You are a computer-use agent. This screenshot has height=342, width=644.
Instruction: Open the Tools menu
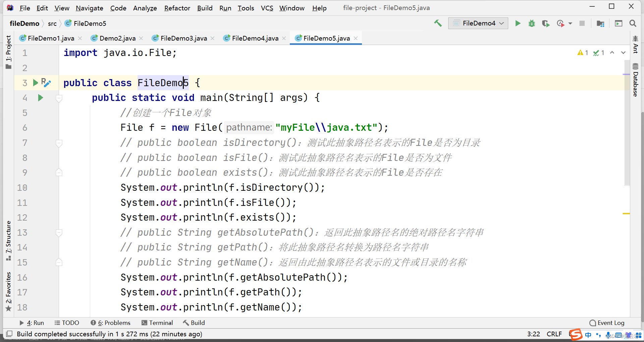click(x=246, y=8)
